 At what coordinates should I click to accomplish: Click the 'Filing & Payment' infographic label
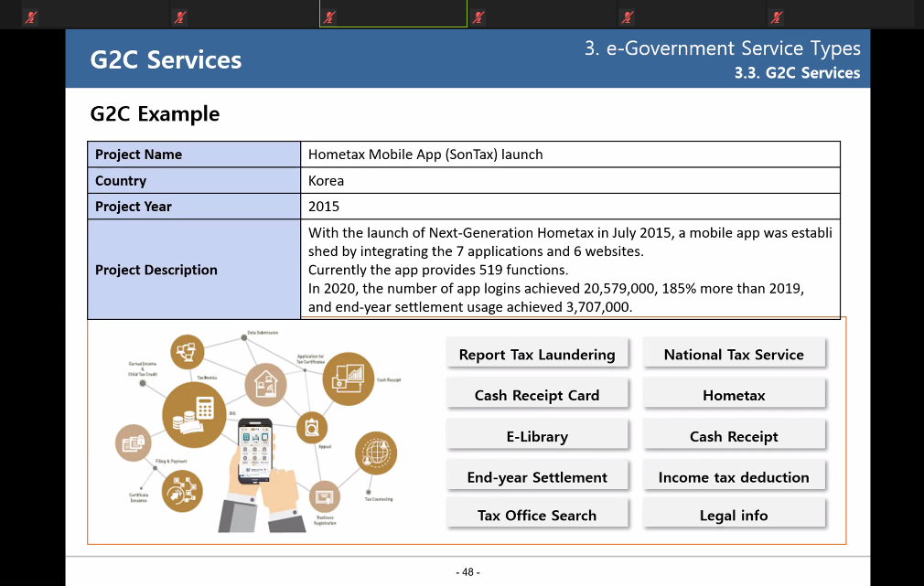[171, 461]
